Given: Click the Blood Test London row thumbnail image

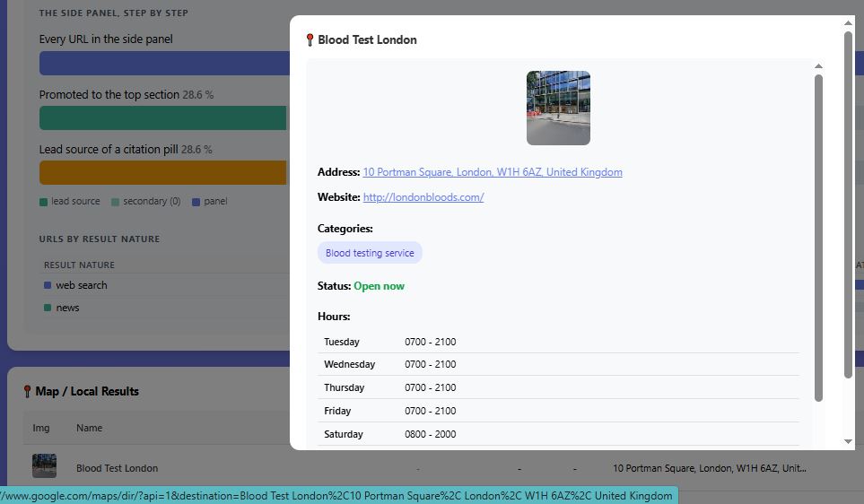Looking at the screenshot, I should [44, 466].
